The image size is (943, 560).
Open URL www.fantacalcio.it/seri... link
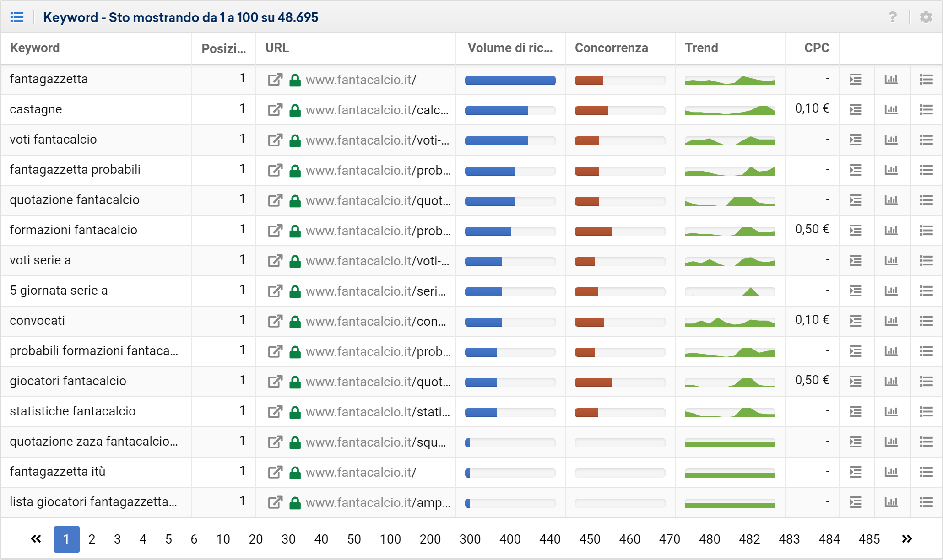point(376,291)
